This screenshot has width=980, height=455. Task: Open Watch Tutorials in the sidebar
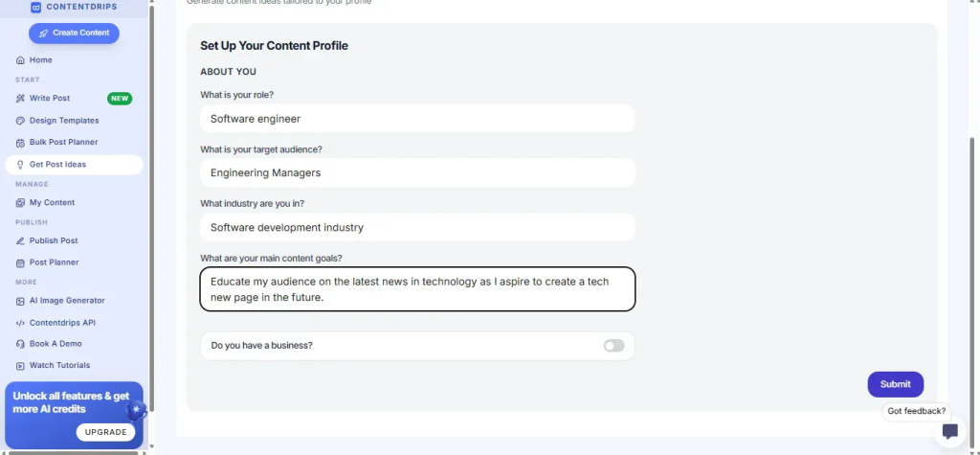[x=59, y=365]
